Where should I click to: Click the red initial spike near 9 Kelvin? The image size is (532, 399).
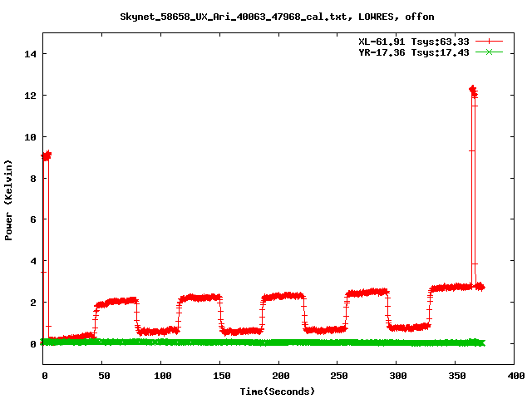[x=46, y=156]
